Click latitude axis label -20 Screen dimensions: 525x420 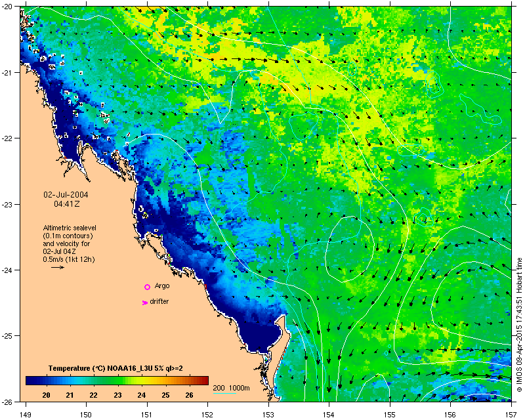tap(7, 7)
